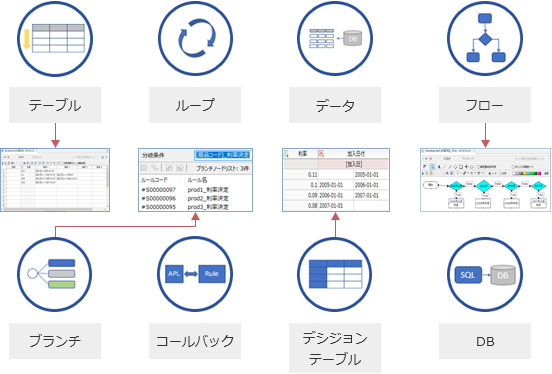Click the white start node in flow thumbnail
The image size is (552, 374).
[x=430, y=185]
